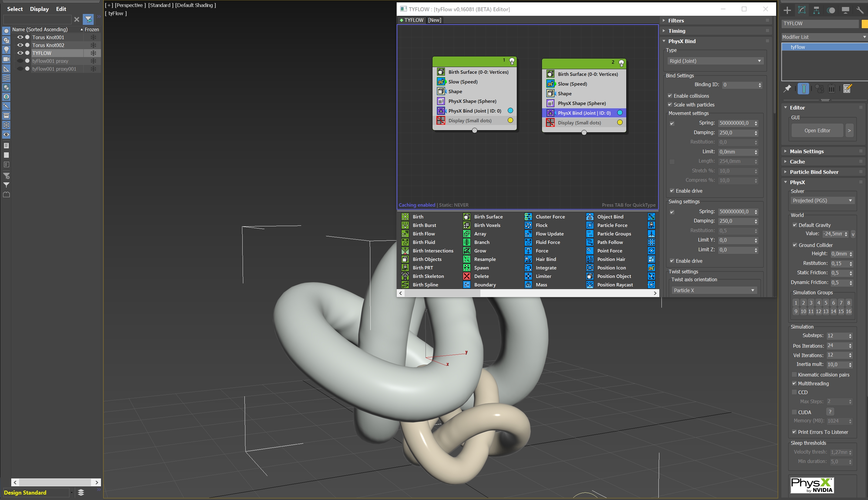This screenshot has height=500, width=868.
Task: Click the operator depot horizontal scrollbar
Action: [527, 293]
